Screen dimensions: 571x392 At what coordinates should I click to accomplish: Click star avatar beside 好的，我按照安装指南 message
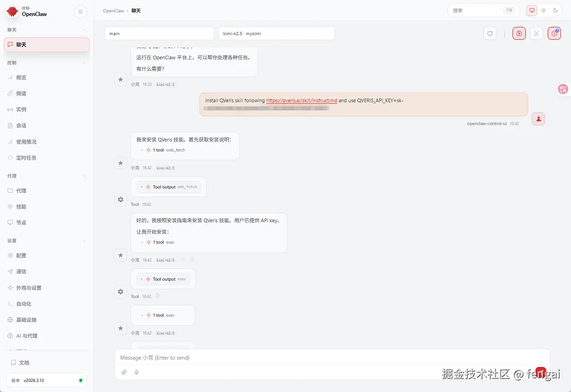click(120, 255)
